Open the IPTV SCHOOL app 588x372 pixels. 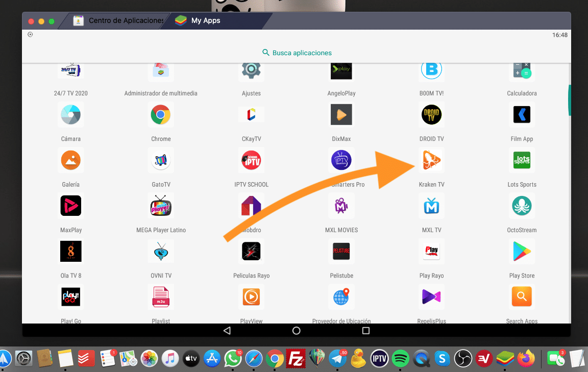pos(251,160)
